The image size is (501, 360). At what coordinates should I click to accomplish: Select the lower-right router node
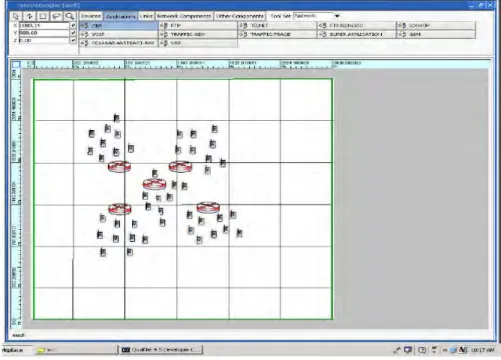[208, 207]
